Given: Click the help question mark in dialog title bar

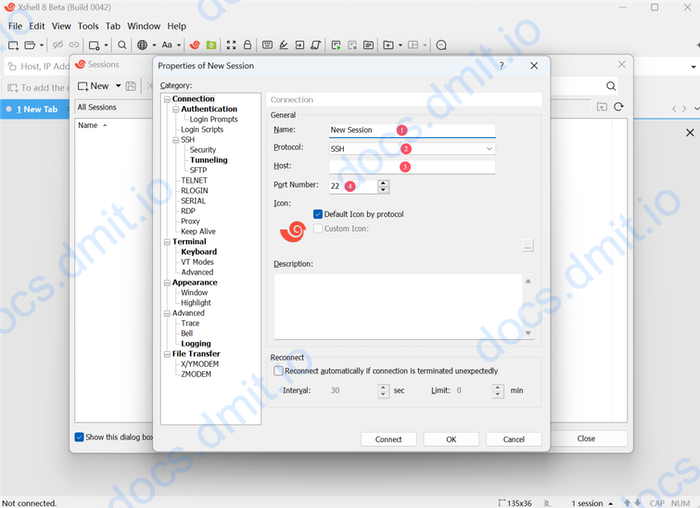Looking at the screenshot, I should [501, 66].
